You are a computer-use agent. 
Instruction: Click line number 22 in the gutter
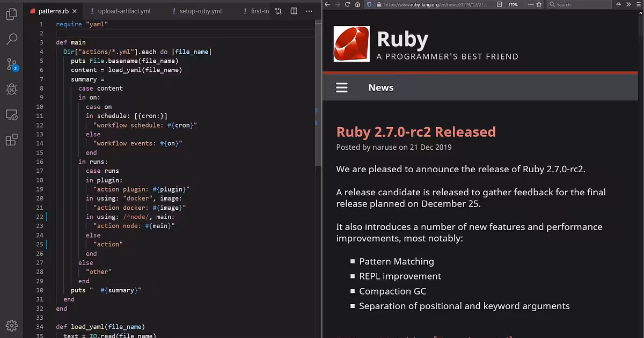point(40,217)
